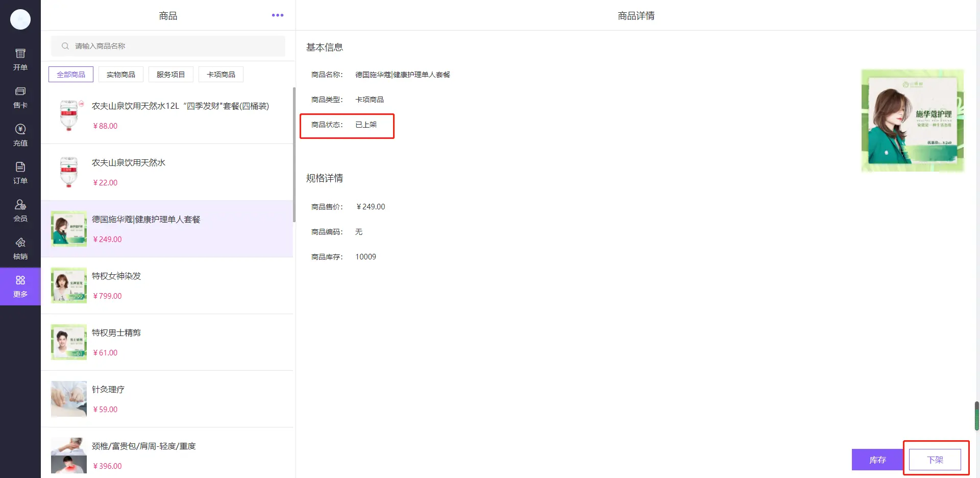The width and height of the screenshot is (980, 478).
Task: Go to 充值 recharge section
Action: coord(20,135)
